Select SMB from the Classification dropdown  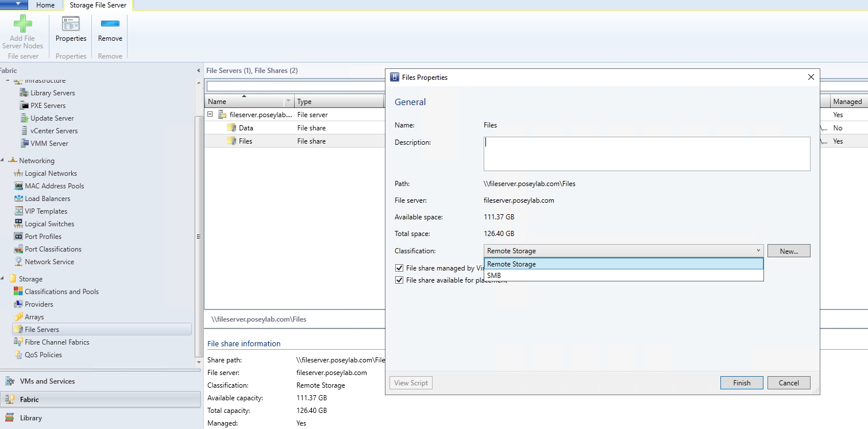pos(493,276)
